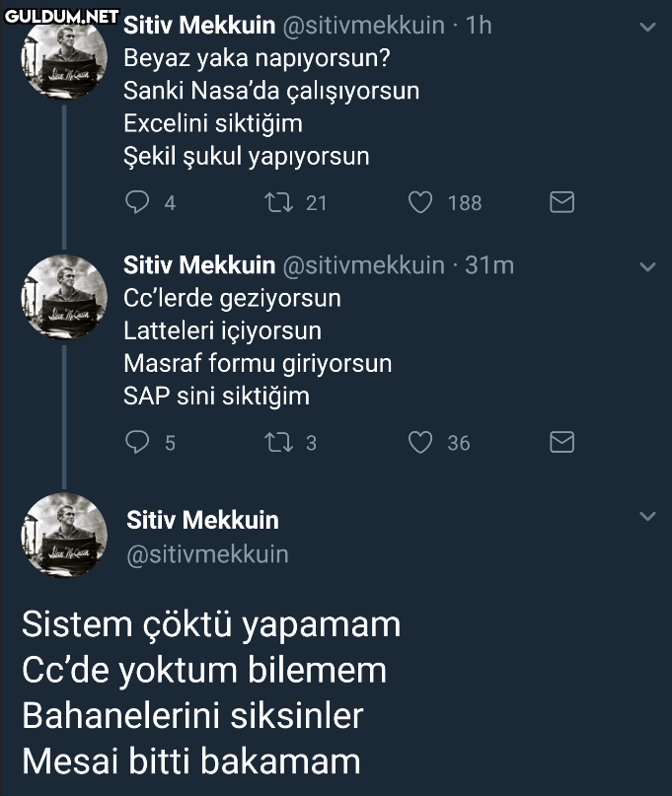Open the dropdown chevron on the third tweet
The image size is (672, 796).
[648, 514]
